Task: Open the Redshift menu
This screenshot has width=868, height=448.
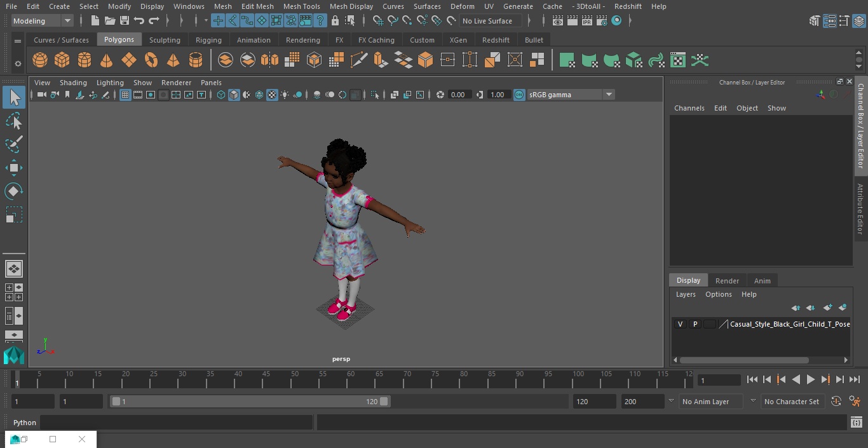Action: click(x=627, y=6)
